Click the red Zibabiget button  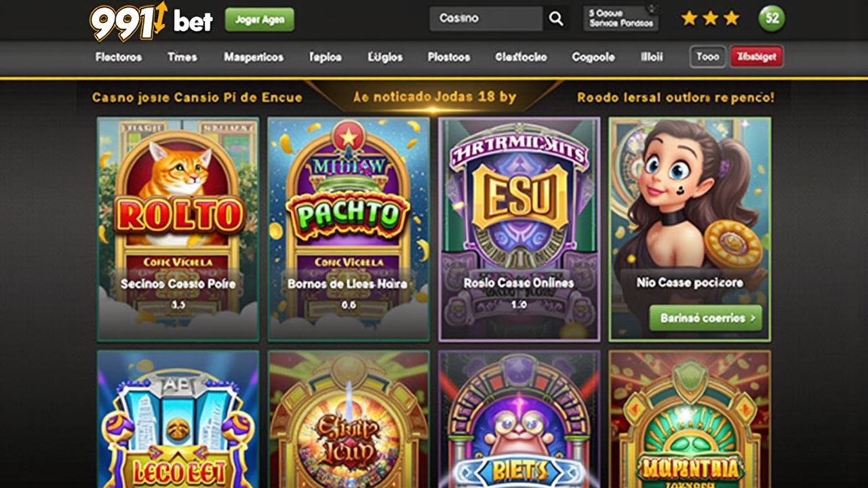click(757, 57)
